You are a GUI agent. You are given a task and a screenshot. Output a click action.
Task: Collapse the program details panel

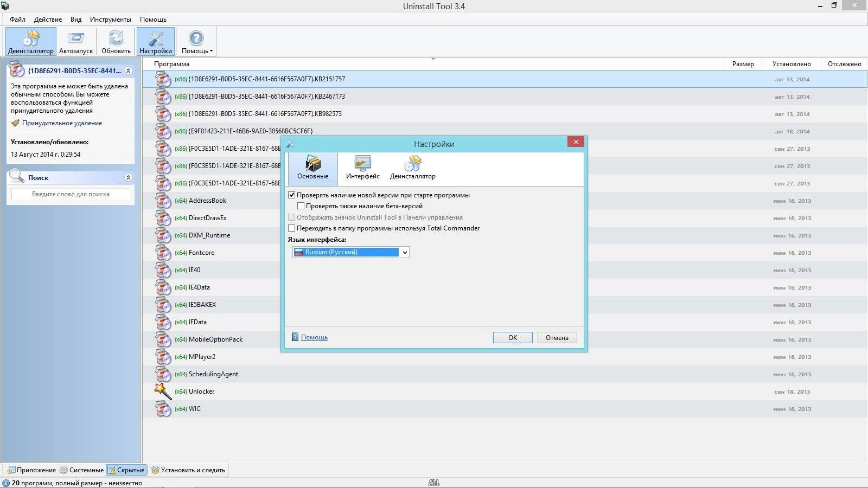[128, 71]
